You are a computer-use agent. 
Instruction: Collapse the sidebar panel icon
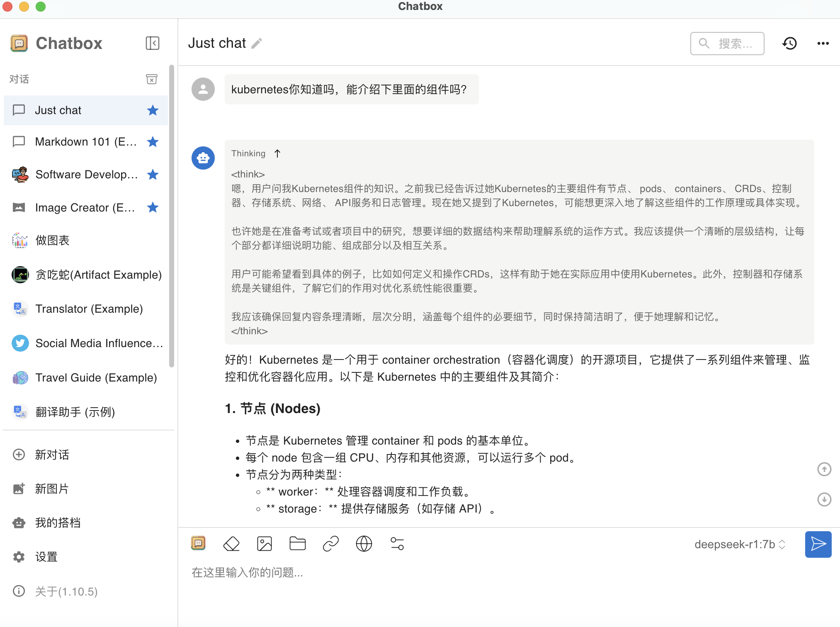pos(152,43)
